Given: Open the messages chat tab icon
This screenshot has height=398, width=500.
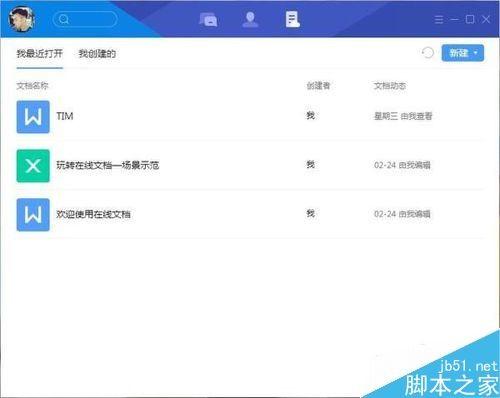Looking at the screenshot, I should [x=208, y=19].
